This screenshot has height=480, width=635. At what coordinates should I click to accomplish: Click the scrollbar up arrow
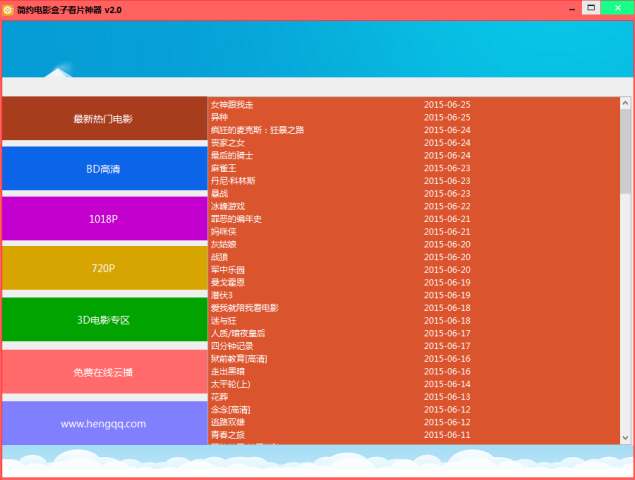click(625, 103)
